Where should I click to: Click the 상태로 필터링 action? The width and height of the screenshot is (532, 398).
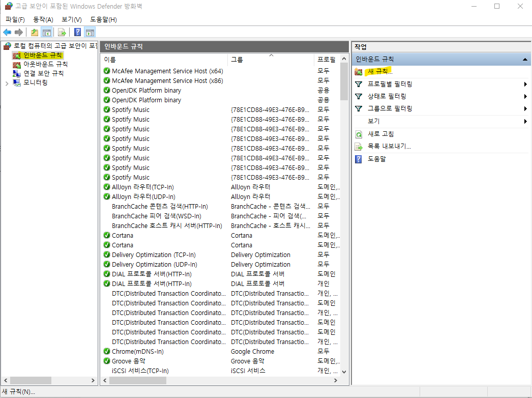387,96
